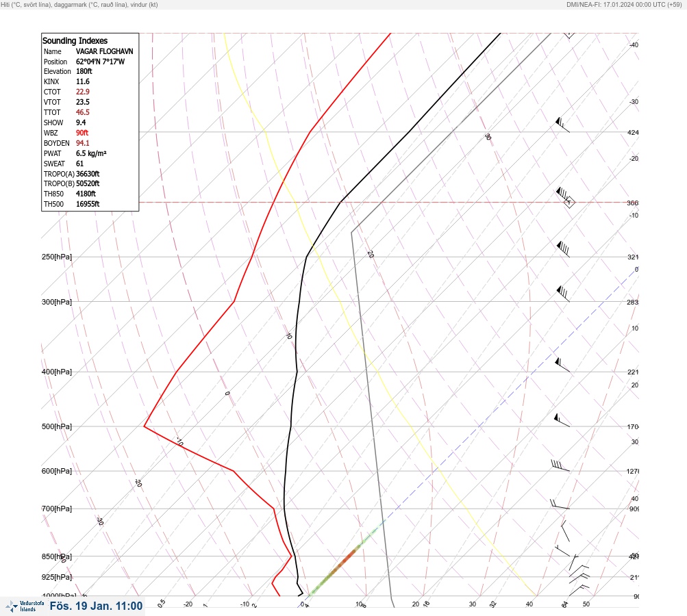Select WBZ value 90ft

[x=82, y=133]
